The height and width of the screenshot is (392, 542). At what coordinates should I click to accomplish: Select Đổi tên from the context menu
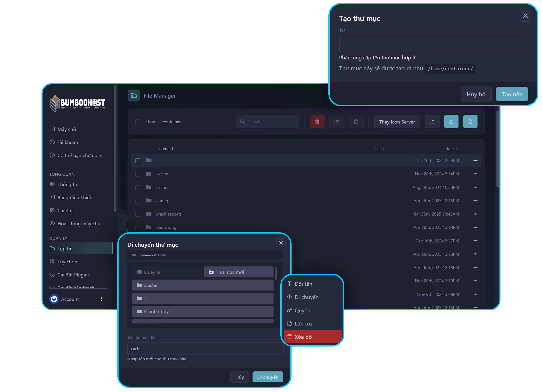point(303,284)
